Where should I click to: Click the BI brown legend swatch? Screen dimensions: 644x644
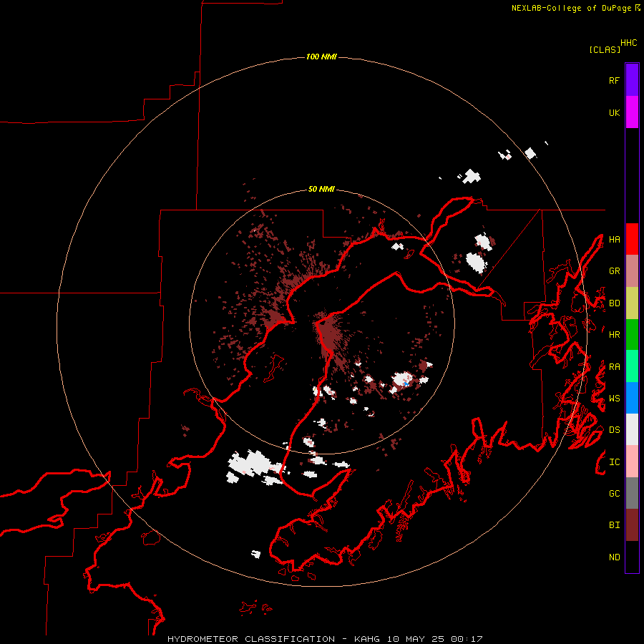coord(632,525)
